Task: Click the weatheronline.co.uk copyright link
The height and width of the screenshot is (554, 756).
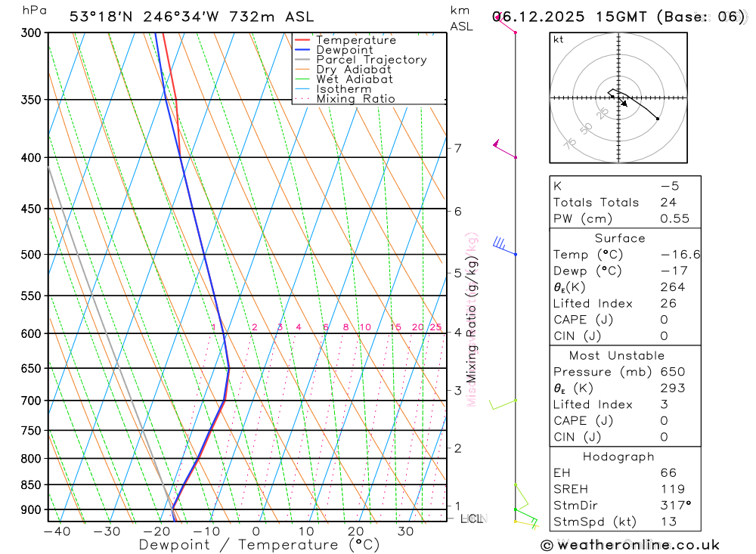Action: (x=631, y=546)
